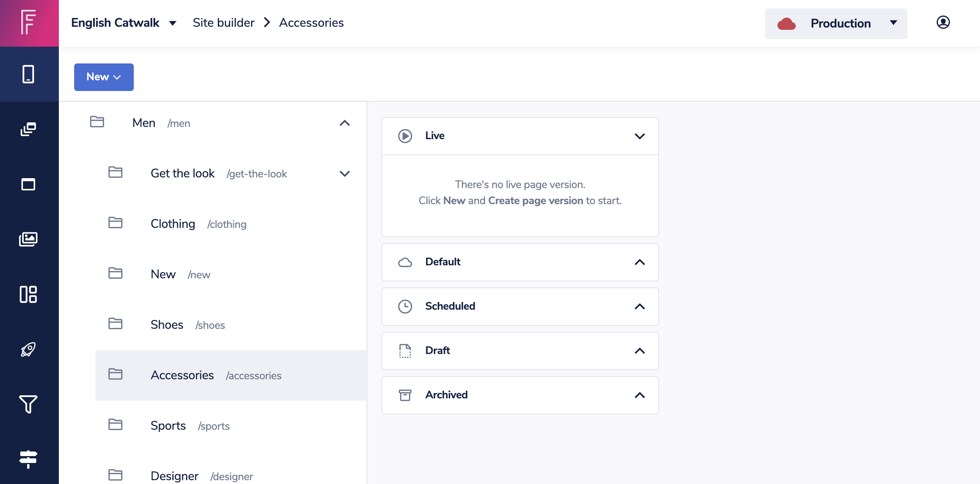Select the Sports page in tree

pos(168,426)
